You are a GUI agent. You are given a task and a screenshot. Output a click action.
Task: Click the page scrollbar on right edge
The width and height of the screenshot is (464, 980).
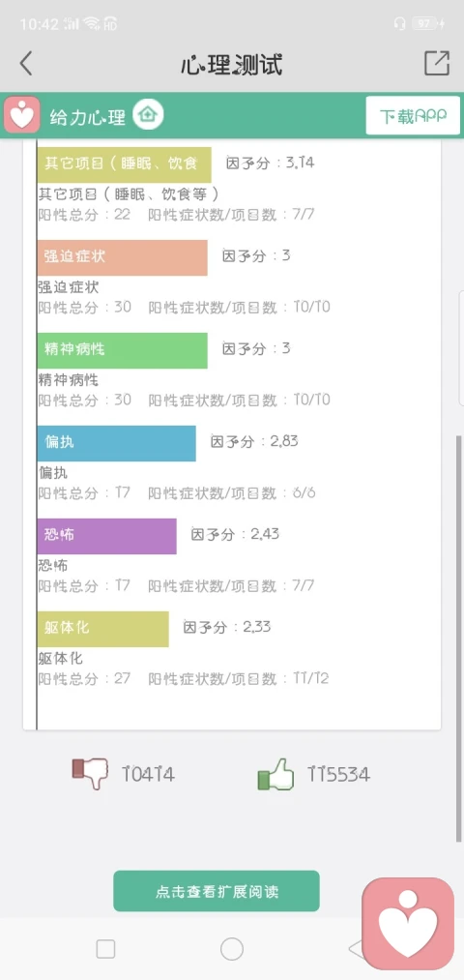[459, 638]
